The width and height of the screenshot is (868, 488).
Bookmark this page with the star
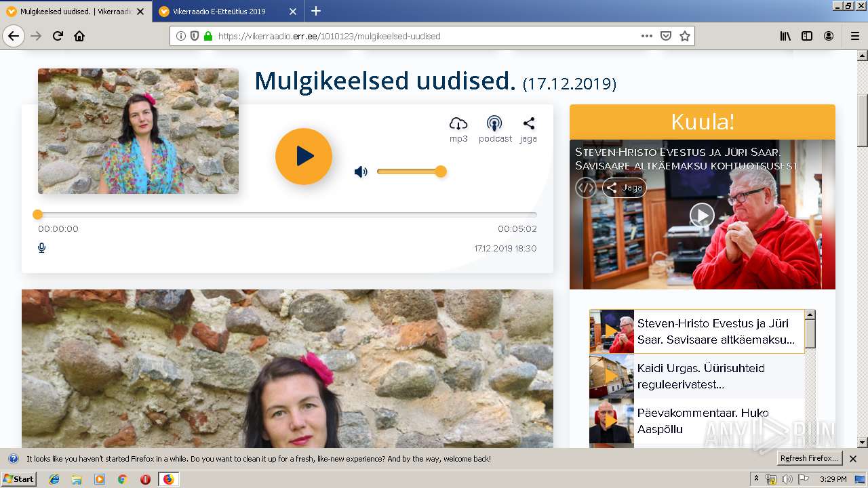[x=685, y=36]
